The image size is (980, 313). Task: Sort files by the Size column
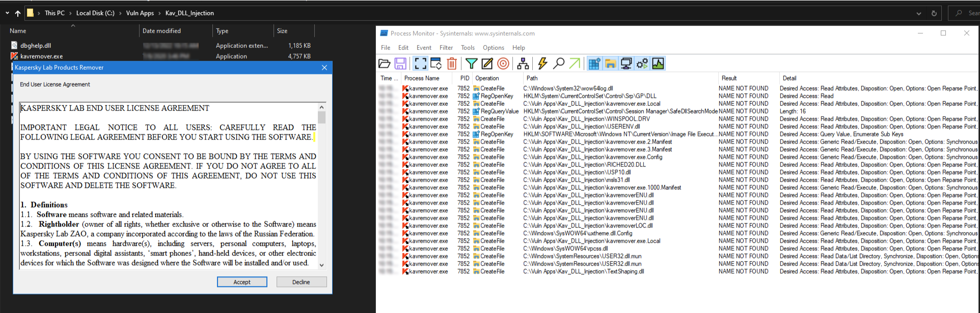(294, 31)
